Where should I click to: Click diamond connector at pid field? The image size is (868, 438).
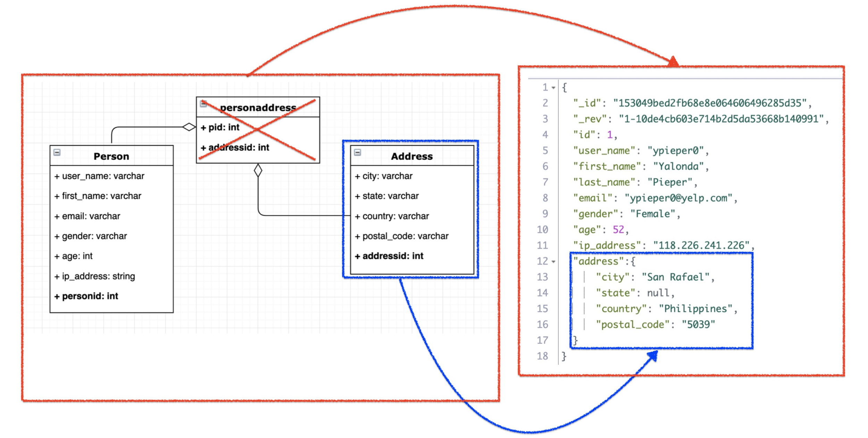click(189, 127)
